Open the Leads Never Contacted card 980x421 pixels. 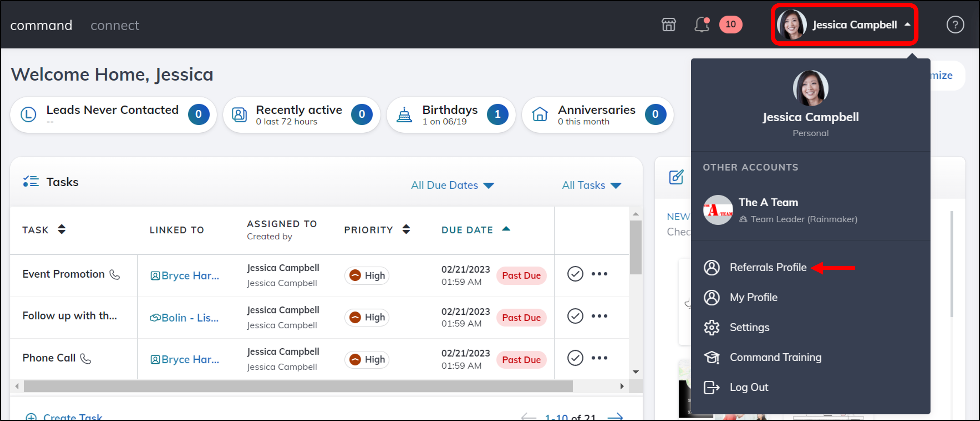113,115
